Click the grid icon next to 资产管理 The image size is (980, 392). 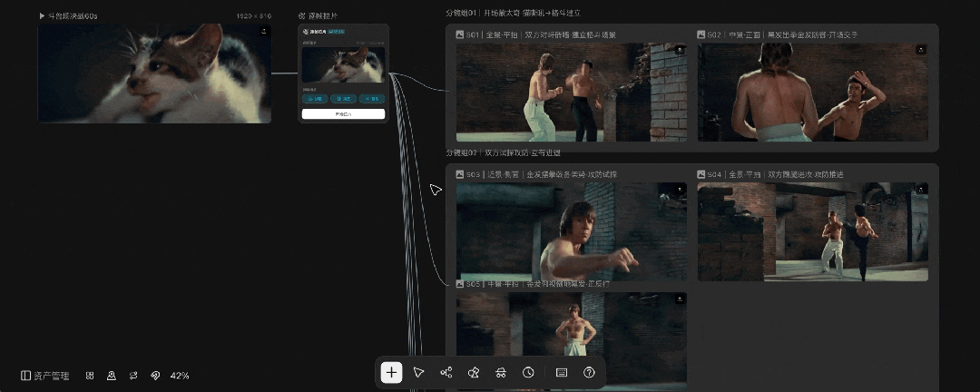click(x=90, y=376)
